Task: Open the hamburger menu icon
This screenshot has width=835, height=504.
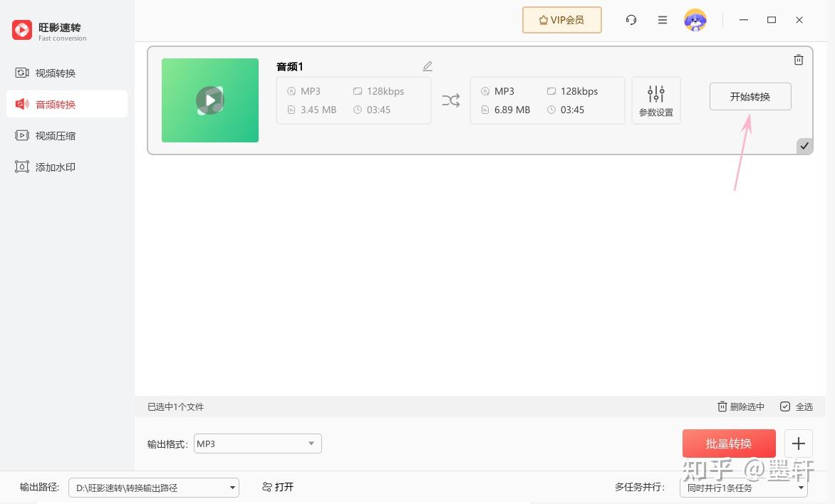Action: (x=663, y=20)
